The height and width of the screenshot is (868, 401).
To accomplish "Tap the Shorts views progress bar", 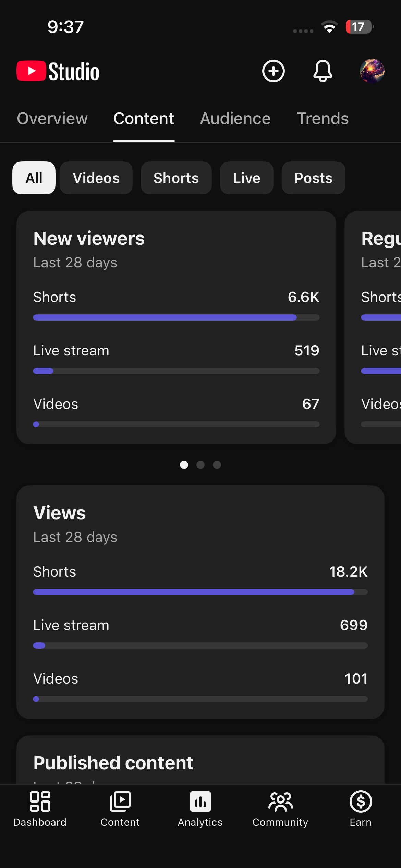I will coord(200,592).
